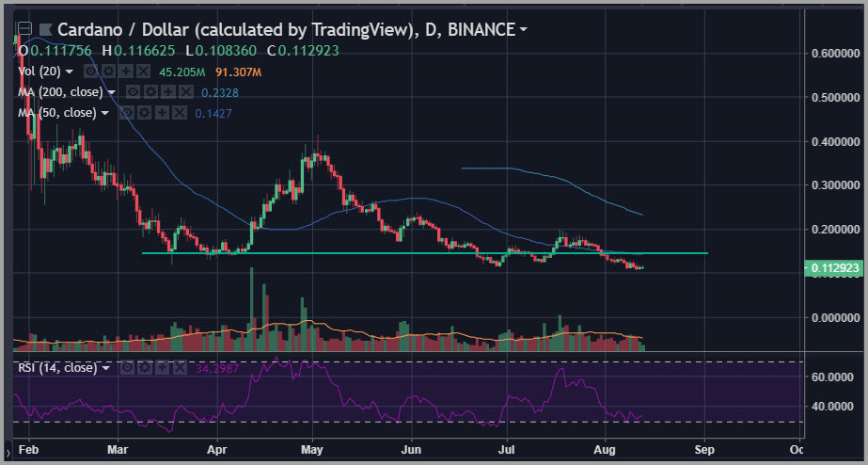Click the 0.500000 price scale label
The height and width of the screenshot is (465, 868).
[x=835, y=98]
